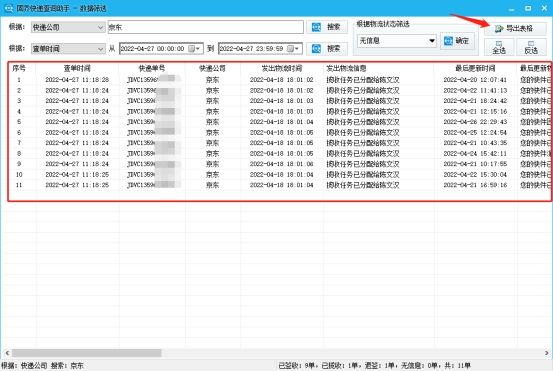Click the 最后更新时间 column header
This screenshot has height=371, width=553.
pos(475,68)
